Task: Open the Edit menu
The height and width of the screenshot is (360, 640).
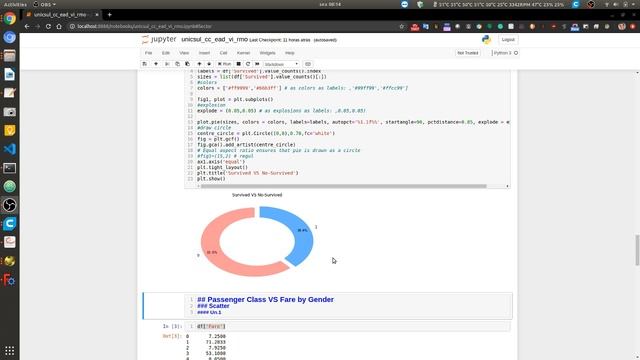Action: pyautogui.click(x=166, y=53)
